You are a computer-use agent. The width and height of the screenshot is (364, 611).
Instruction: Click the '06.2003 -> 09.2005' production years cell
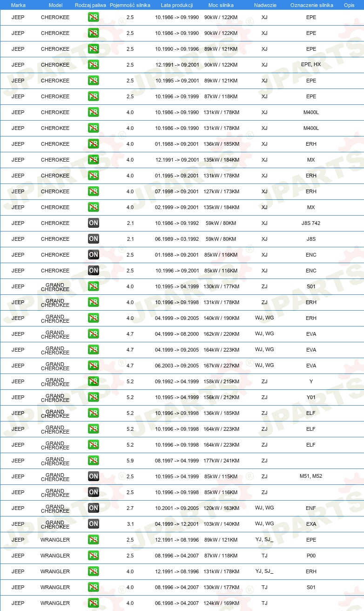tap(177, 366)
